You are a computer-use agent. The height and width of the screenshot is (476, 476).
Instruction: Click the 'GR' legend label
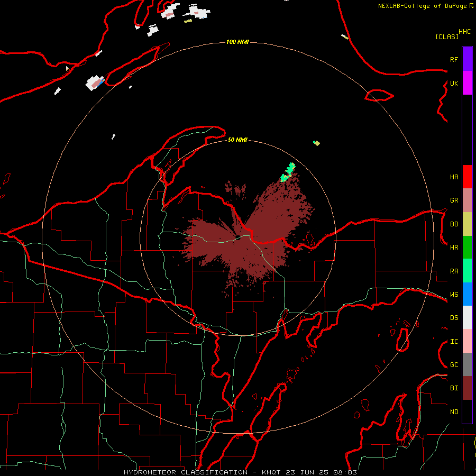pos(454,200)
